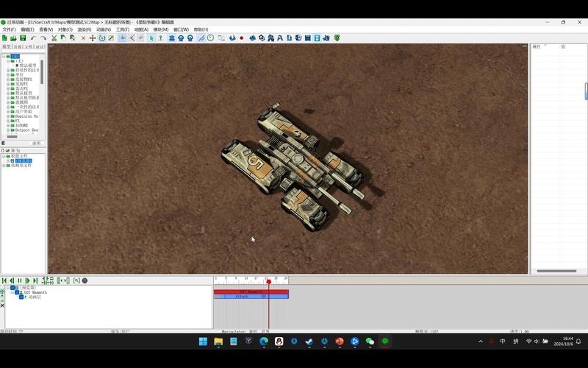The height and width of the screenshot is (368, 588).
Task: Open the 帮助(H) menu
Action: click(200, 29)
